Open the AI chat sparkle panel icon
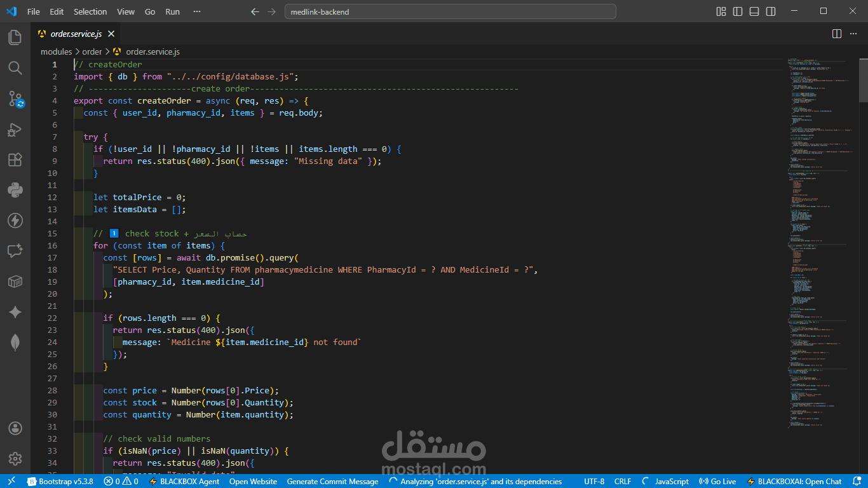The width and height of the screenshot is (868, 488). pyautogui.click(x=15, y=251)
